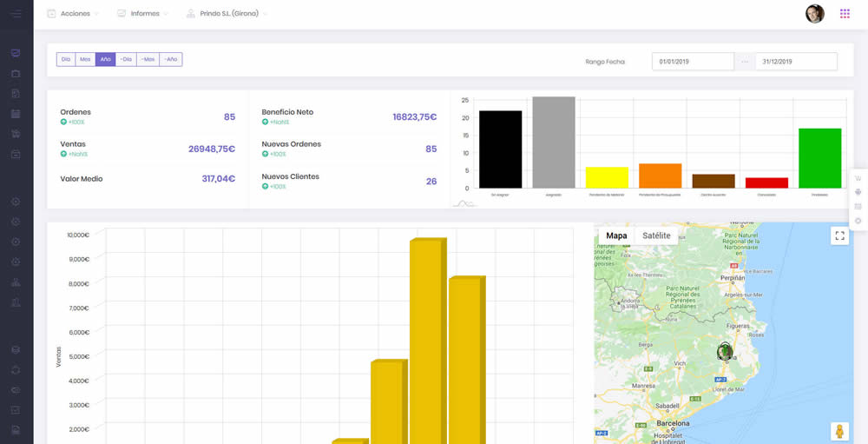The width and height of the screenshot is (868, 444).
Task: Select the -Mes range filter
Action: pyautogui.click(x=148, y=59)
